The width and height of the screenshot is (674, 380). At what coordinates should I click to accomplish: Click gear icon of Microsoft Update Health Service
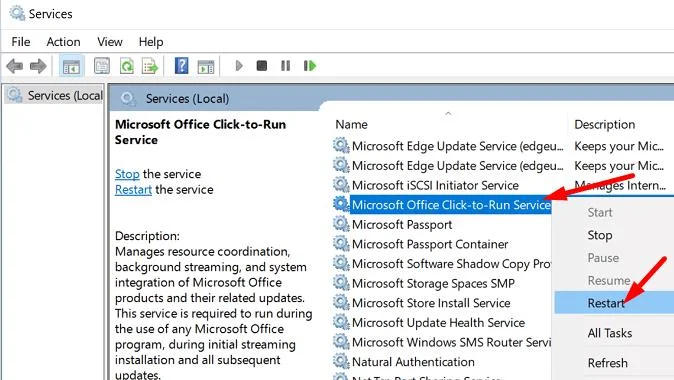341,322
